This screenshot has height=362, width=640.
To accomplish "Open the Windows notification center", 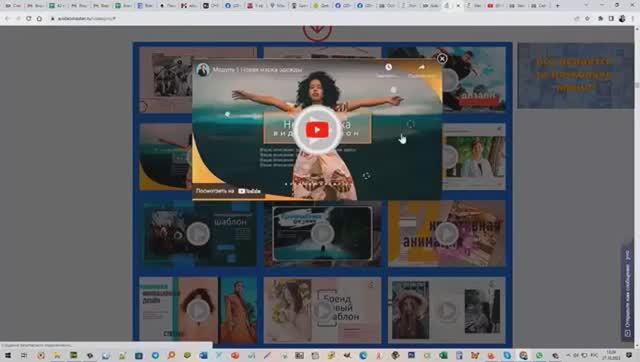I will [x=629, y=355].
